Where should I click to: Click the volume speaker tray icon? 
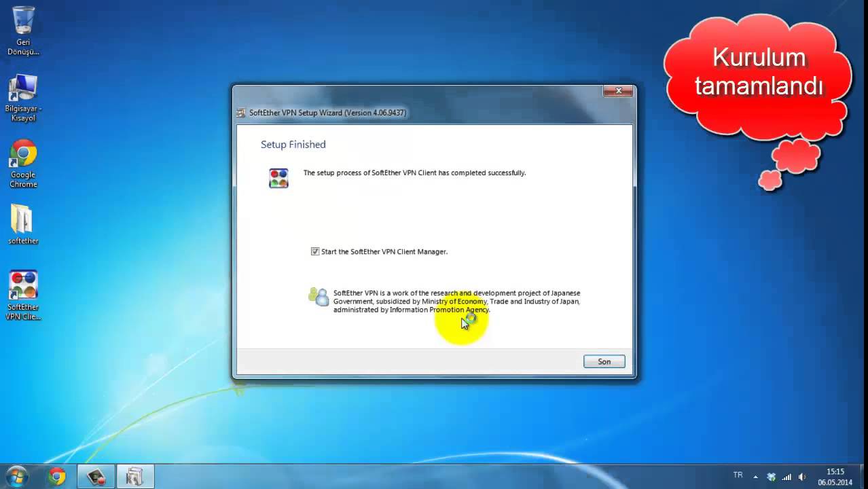[802, 477]
